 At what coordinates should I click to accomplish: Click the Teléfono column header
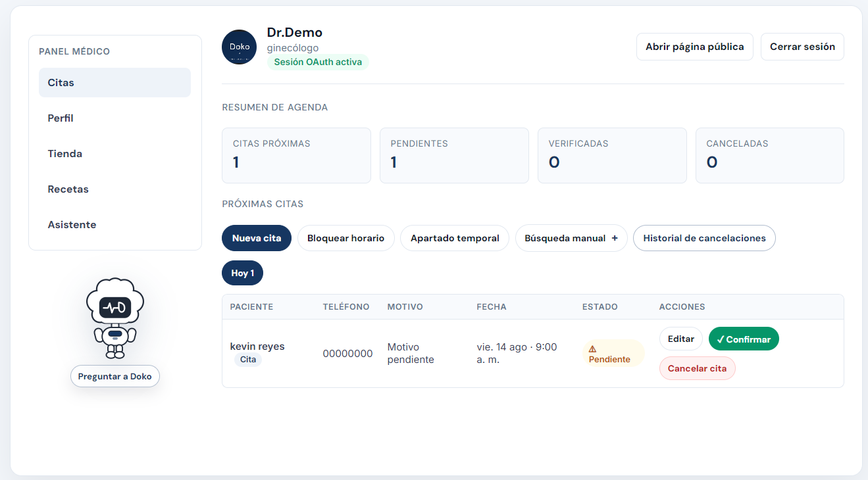coord(346,306)
